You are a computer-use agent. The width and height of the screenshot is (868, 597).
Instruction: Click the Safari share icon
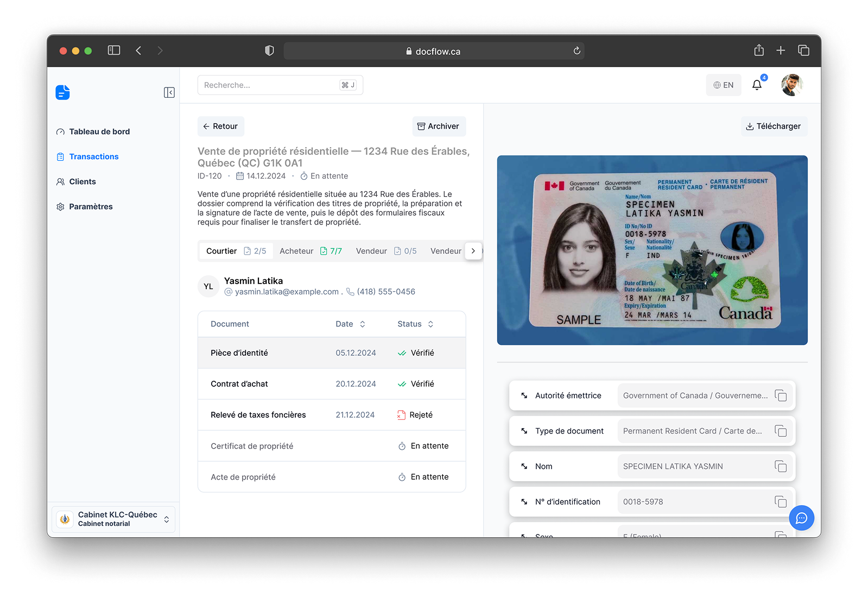click(x=759, y=51)
